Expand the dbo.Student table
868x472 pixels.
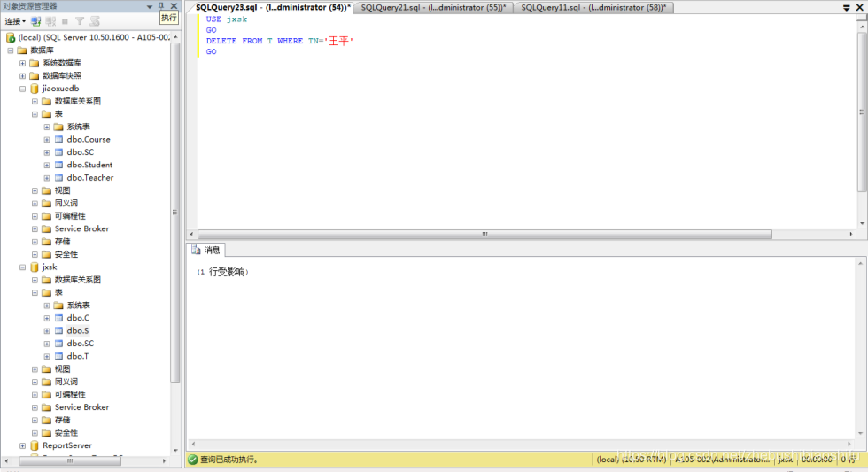coord(47,165)
